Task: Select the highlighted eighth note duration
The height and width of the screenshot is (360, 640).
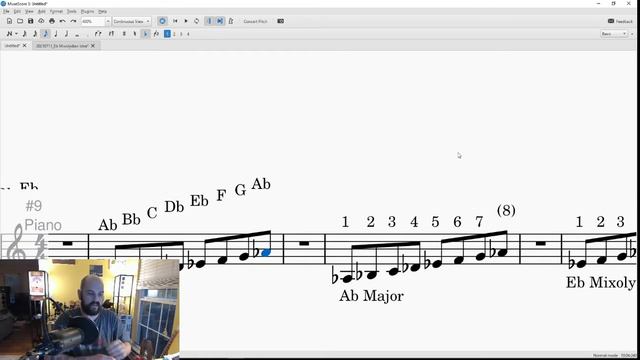Action: coord(45,34)
